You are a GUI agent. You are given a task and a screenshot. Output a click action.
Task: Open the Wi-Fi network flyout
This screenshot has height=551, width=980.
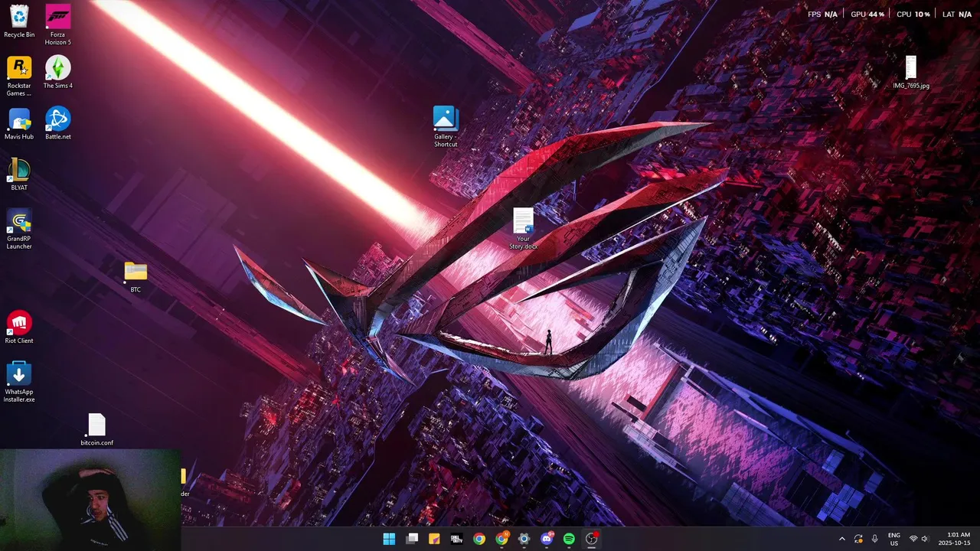coord(913,539)
